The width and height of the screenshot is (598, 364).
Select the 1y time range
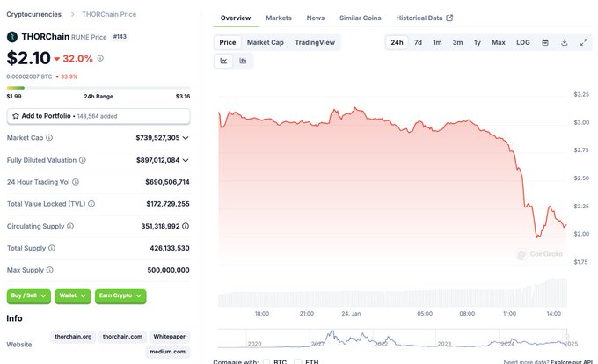click(478, 42)
